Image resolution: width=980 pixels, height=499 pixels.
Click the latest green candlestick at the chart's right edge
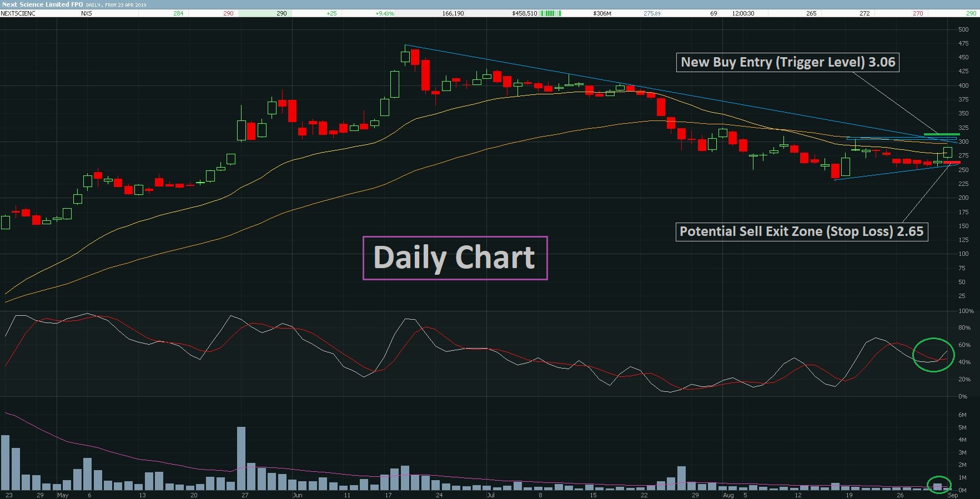coord(947,153)
